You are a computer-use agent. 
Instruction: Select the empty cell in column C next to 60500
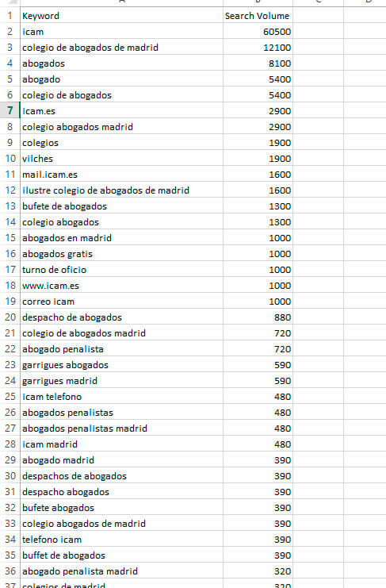click(318, 32)
